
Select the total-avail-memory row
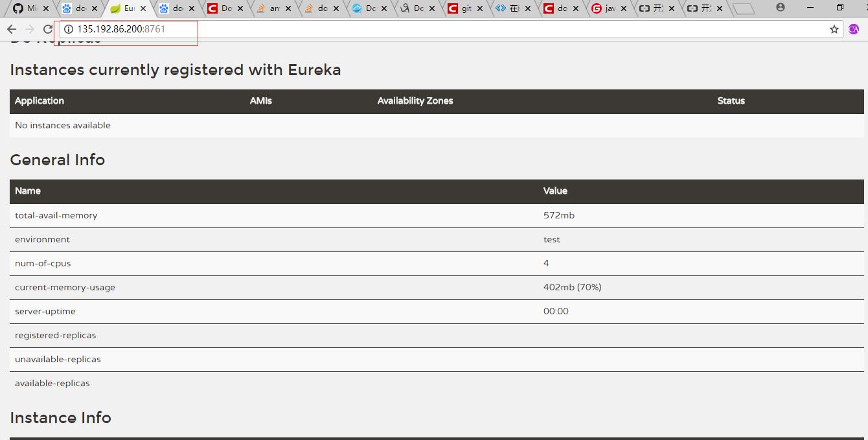tap(56, 215)
